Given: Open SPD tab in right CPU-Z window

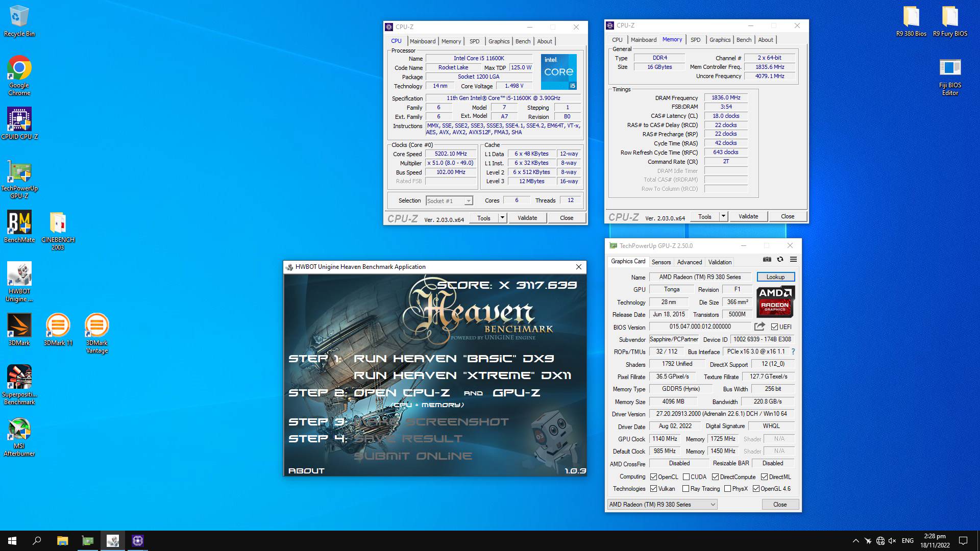Looking at the screenshot, I should click(x=695, y=40).
